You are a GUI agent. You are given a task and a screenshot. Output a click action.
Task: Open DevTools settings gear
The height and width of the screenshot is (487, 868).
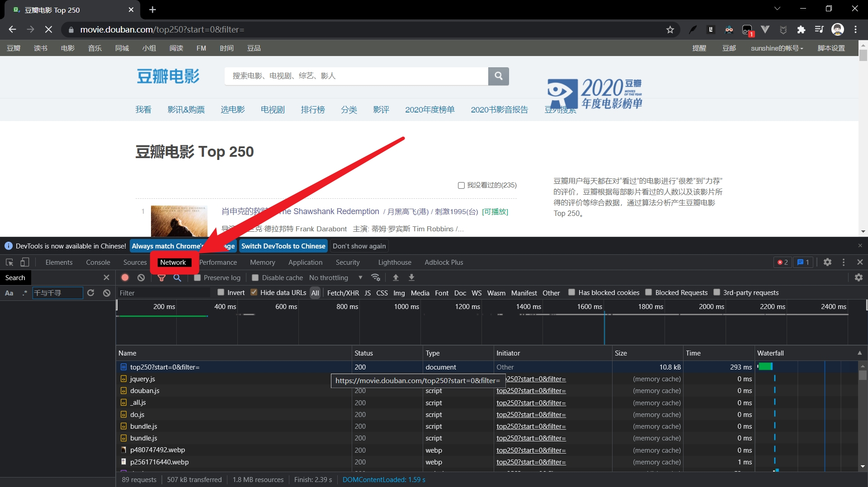pos(827,262)
